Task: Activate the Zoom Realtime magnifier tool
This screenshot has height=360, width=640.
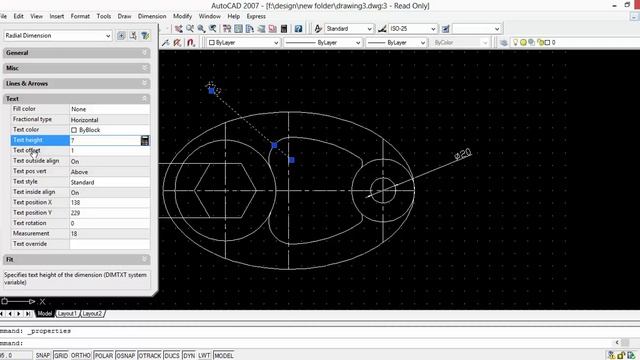Action: tap(190, 29)
